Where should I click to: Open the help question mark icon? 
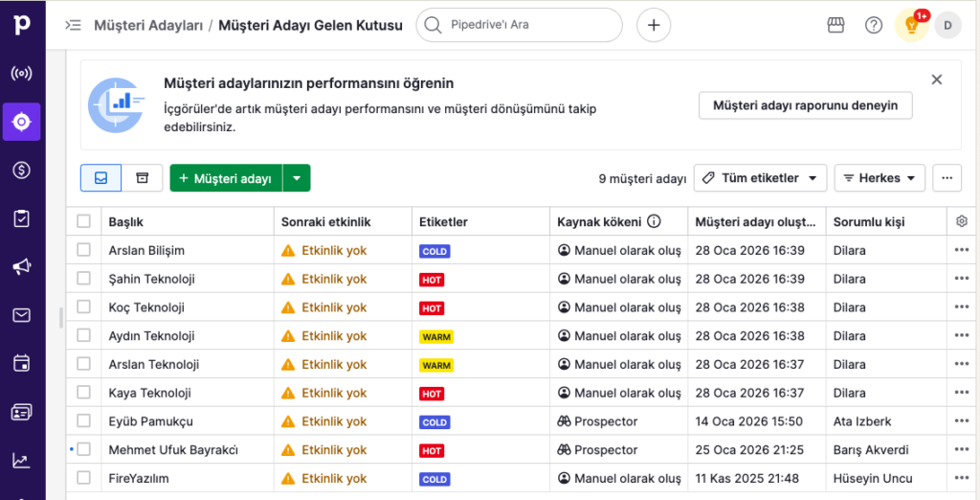pyautogui.click(x=873, y=25)
